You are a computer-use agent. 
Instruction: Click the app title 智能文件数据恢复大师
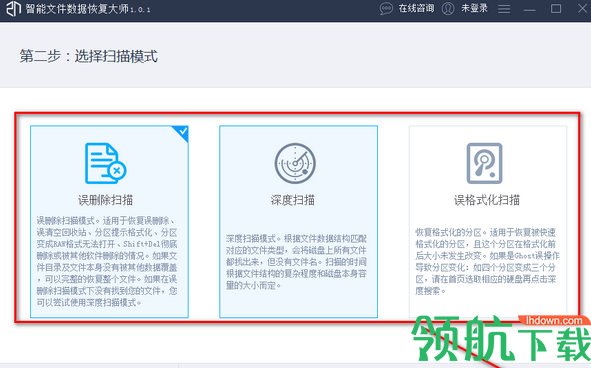pos(77,8)
